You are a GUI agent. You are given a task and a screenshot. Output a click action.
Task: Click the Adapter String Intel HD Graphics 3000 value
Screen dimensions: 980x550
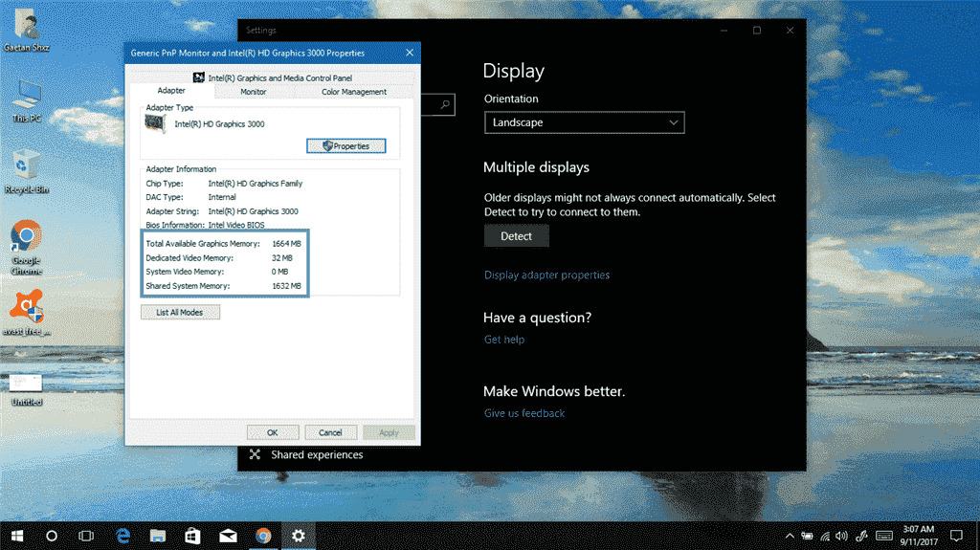click(253, 211)
